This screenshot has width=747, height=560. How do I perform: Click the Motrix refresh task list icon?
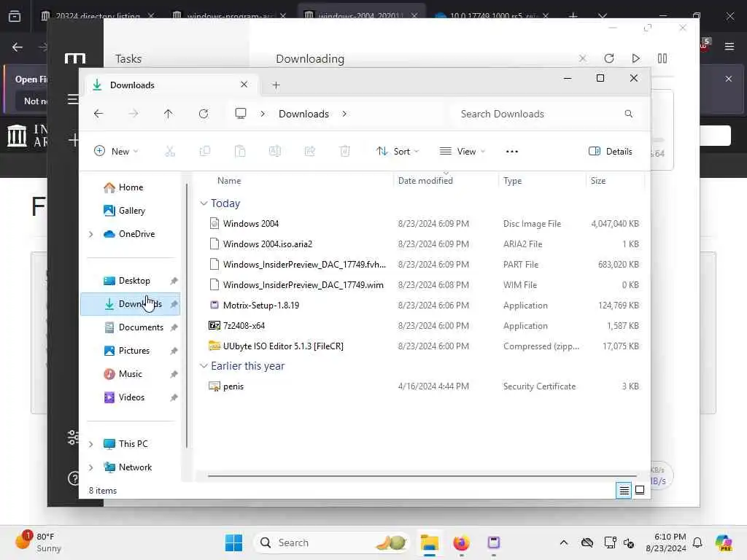tap(609, 58)
